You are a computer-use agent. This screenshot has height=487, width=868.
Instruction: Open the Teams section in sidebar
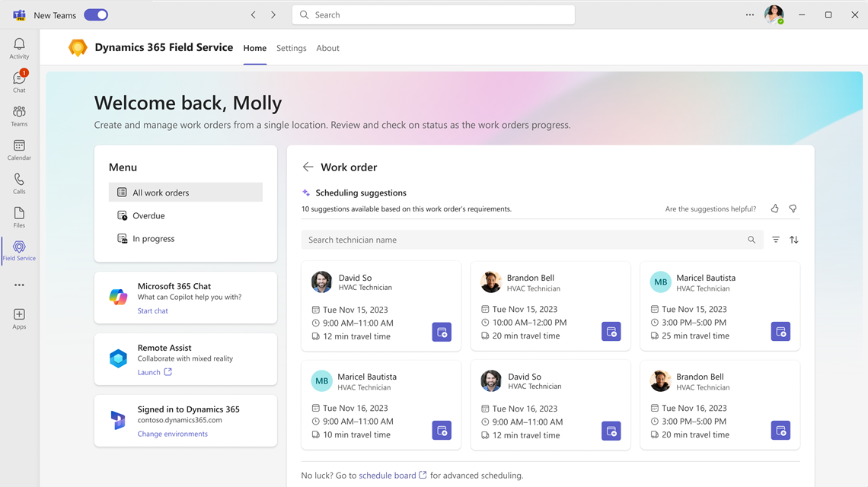point(19,116)
